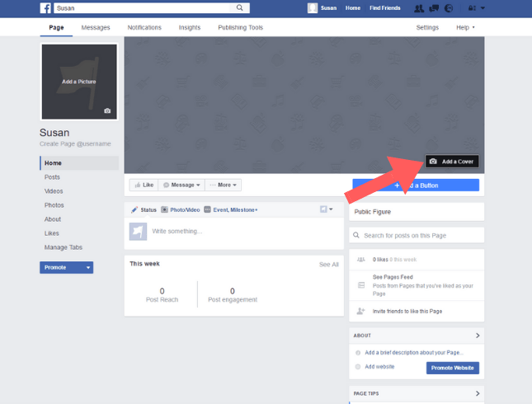Click the Facebook logo icon
Image resolution: width=532 pixels, height=404 pixels.
click(45, 8)
